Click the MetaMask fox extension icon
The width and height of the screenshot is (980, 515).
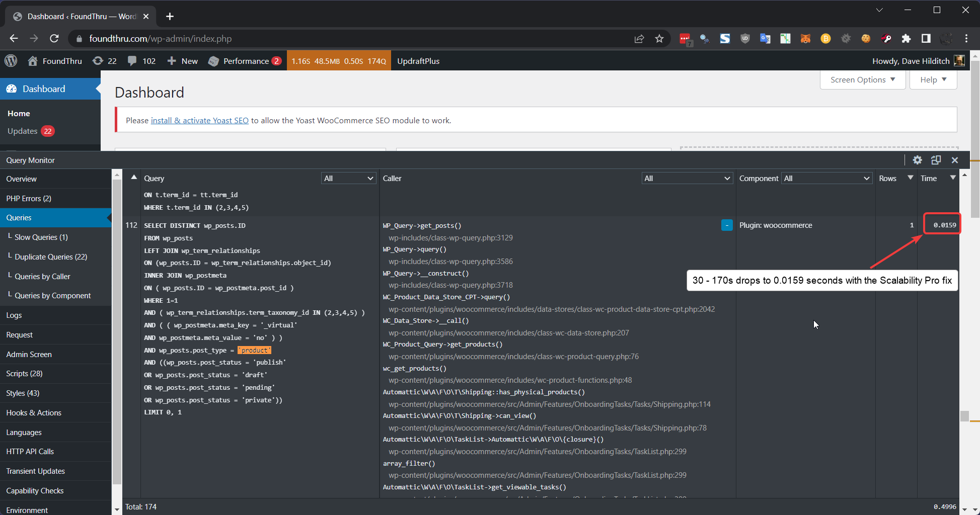click(805, 39)
